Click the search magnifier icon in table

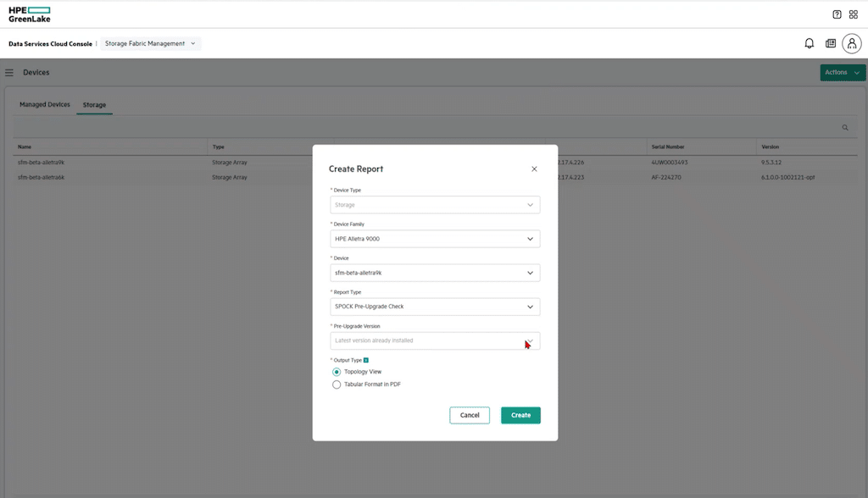coord(845,128)
